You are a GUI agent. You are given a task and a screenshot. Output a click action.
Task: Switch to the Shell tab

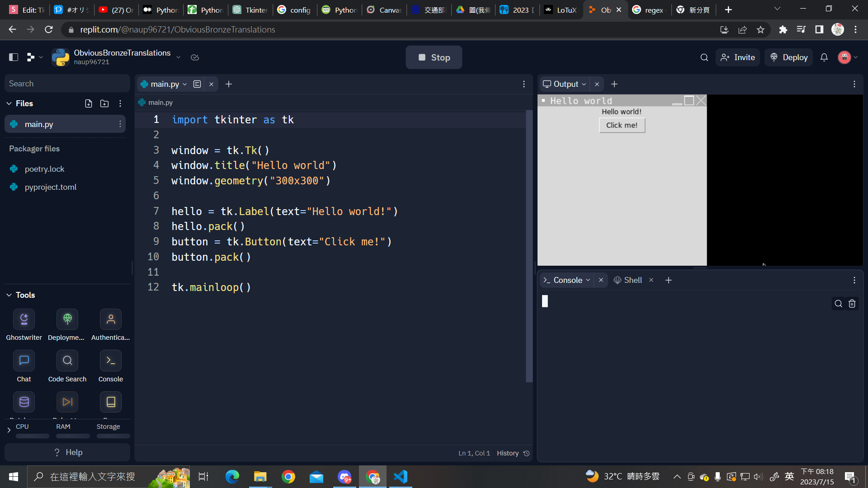[628, 280]
